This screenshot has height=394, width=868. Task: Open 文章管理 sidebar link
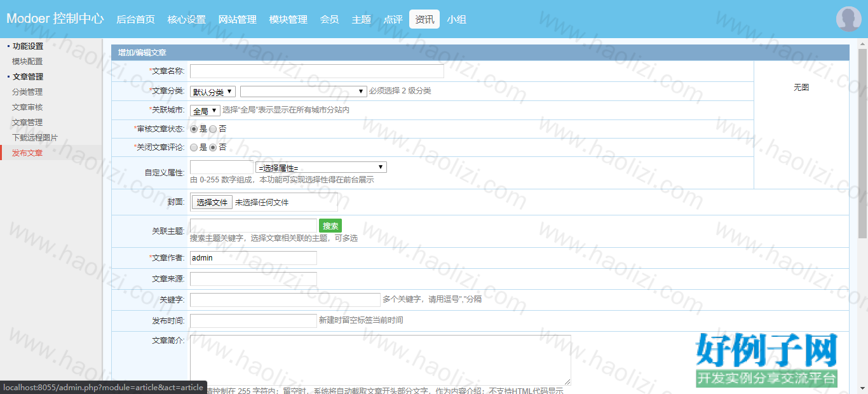click(x=27, y=123)
